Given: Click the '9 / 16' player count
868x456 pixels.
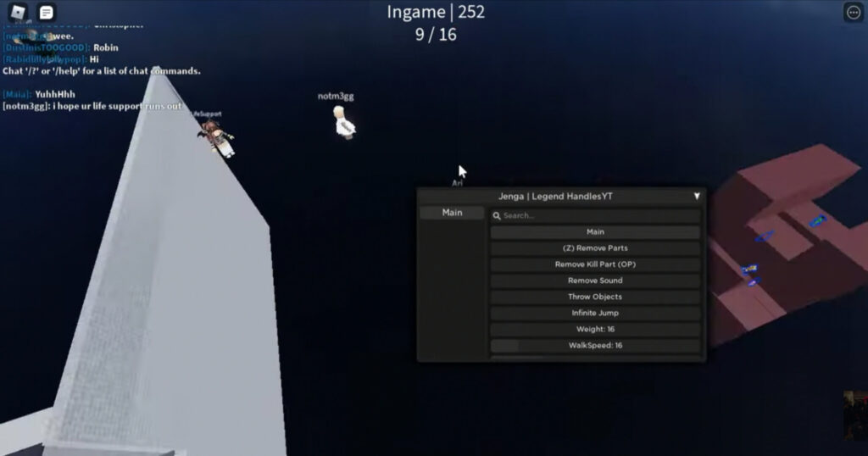Looking at the screenshot, I should point(436,35).
